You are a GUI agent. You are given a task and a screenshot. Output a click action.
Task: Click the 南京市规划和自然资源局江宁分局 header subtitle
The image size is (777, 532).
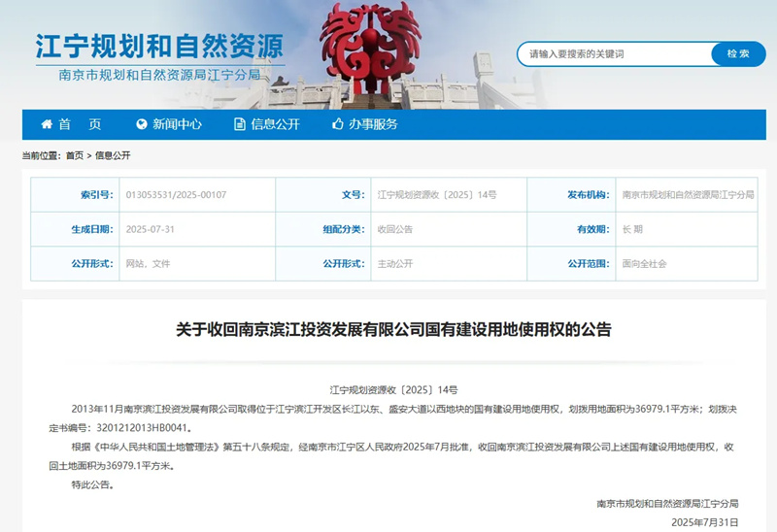tap(160, 74)
